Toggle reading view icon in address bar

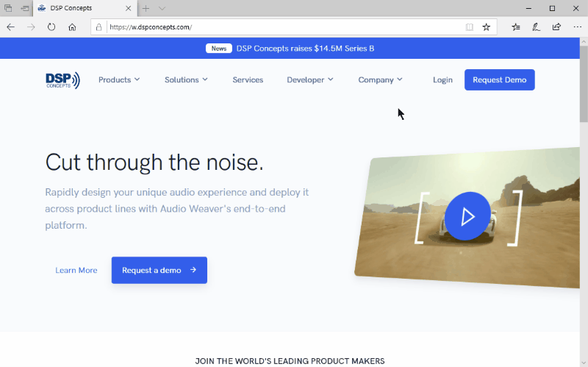click(x=470, y=26)
